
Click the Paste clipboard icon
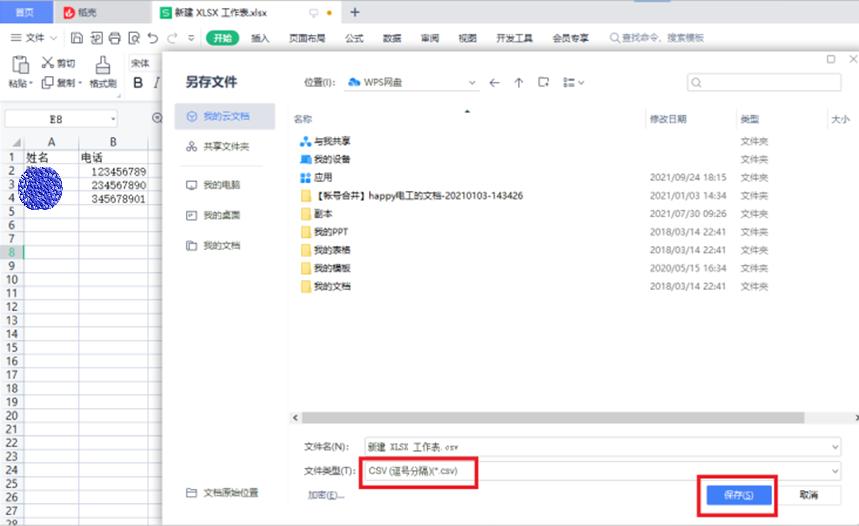20,65
